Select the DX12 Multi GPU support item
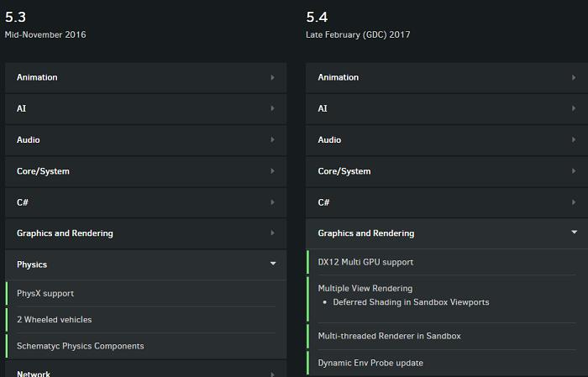Viewport: 588px width, 377px height. tap(447, 262)
